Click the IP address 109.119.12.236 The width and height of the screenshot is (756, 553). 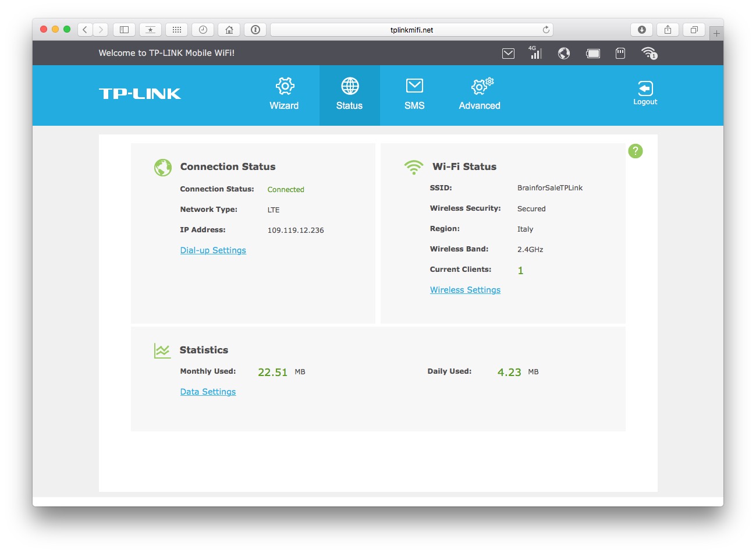tap(296, 231)
